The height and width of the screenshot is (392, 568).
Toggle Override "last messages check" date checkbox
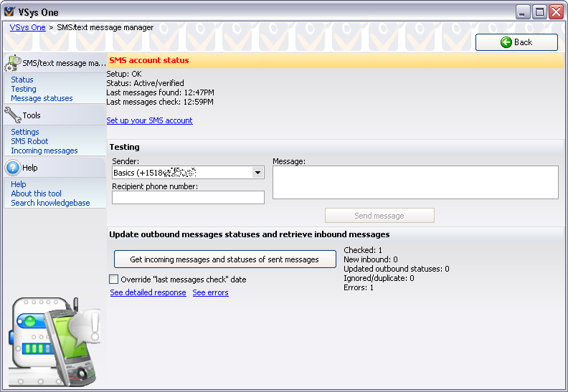point(114,279)
